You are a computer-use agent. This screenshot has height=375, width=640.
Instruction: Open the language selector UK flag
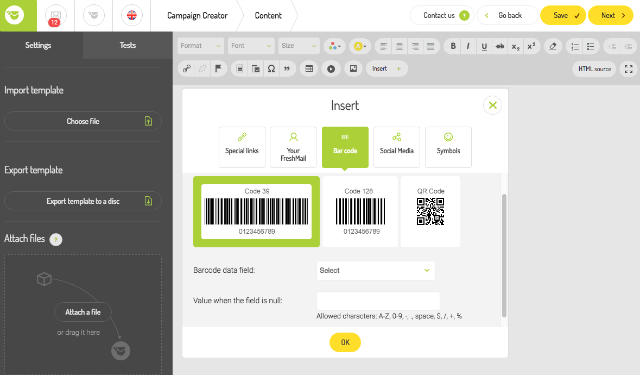click(131, 16)
